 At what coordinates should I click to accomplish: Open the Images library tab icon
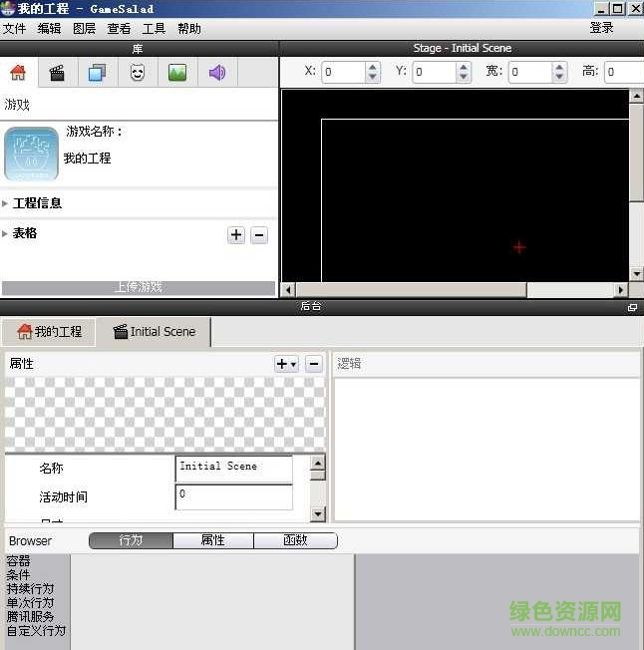(177, 73)
